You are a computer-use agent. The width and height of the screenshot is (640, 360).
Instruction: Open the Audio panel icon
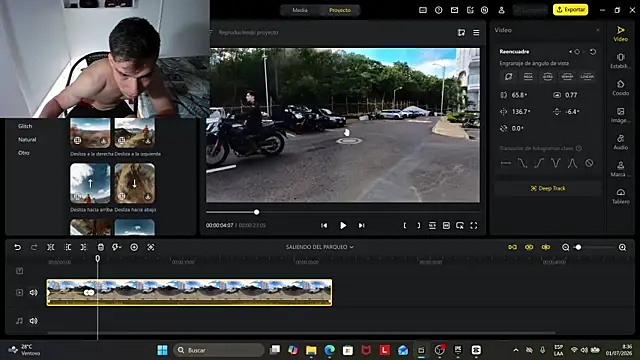[620, 142]
